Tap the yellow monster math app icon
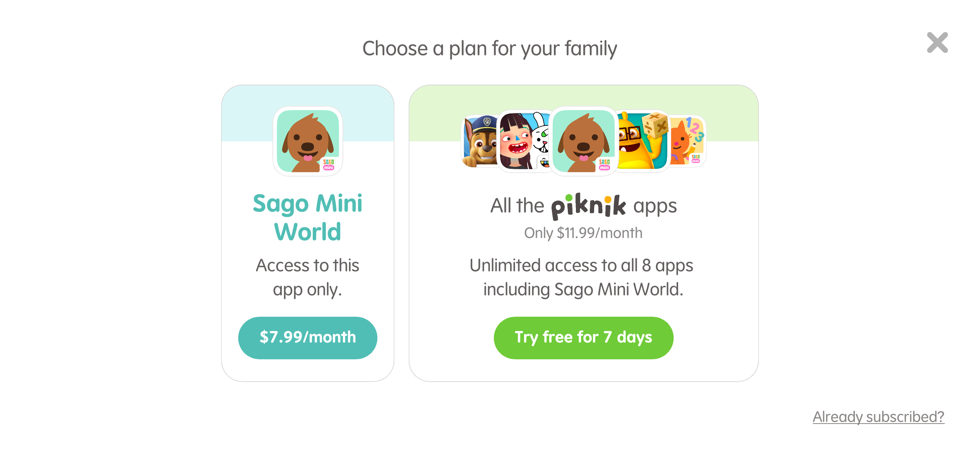The height and width of the screenshot is (453, 980). (641, 142)
